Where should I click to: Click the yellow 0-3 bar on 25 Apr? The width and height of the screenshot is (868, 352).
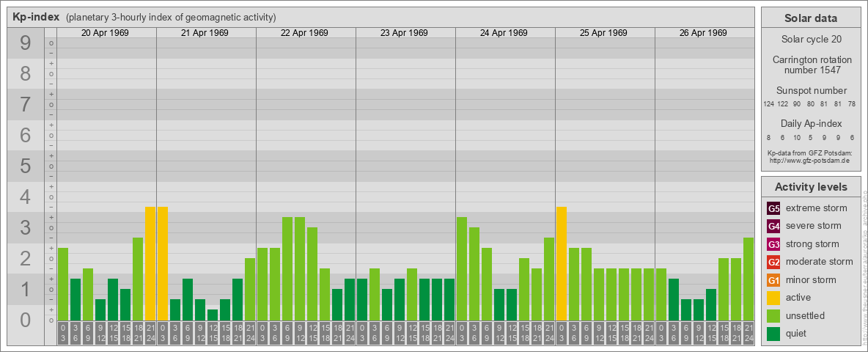pos(562,263)
